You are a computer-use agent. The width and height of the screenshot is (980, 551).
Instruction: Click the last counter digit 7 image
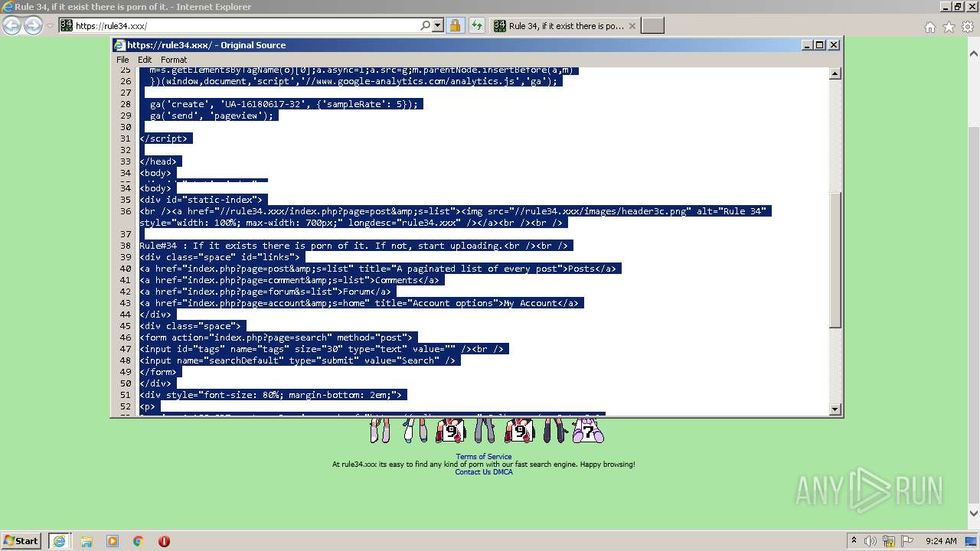click(x=587, y=430)
